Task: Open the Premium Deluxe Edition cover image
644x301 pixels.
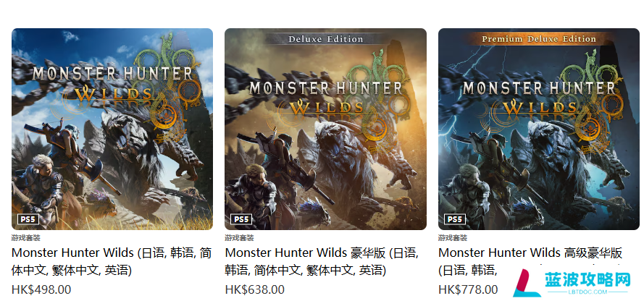Action: [x=539, y=129]
